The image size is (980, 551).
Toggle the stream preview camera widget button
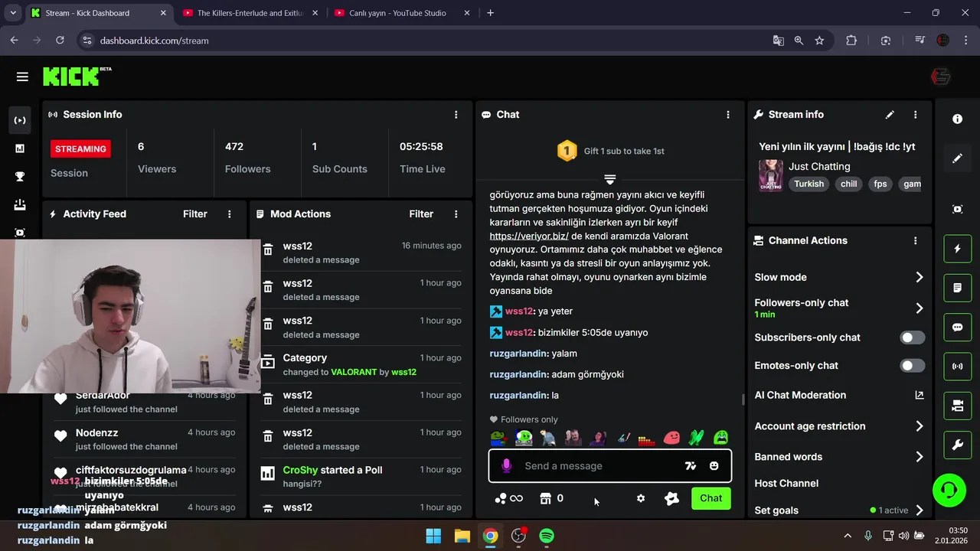958,406
